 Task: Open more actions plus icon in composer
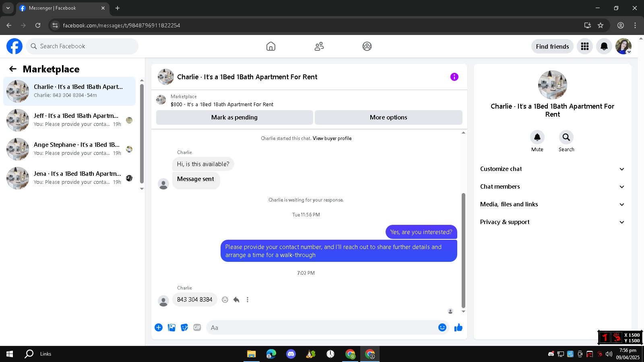click(159, 327)
